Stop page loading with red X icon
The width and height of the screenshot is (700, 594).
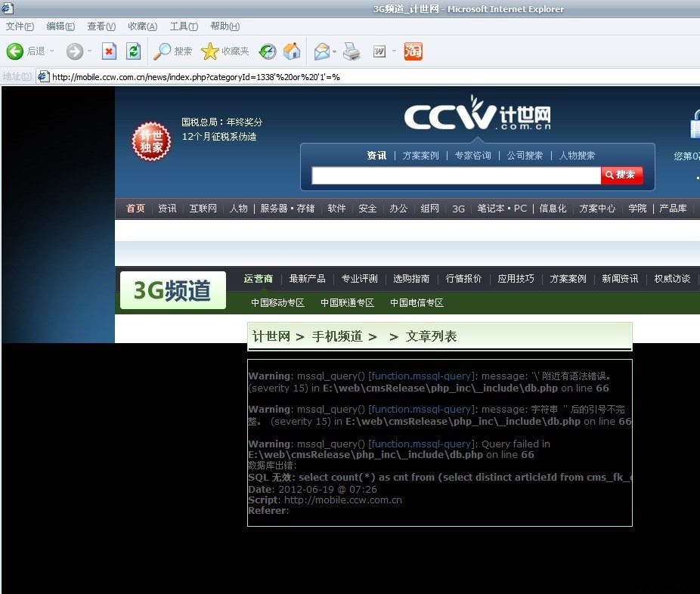coord(109,51)
